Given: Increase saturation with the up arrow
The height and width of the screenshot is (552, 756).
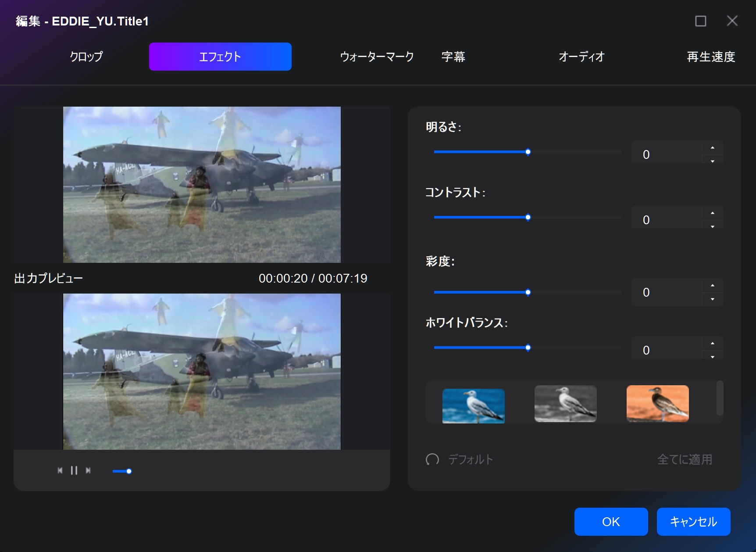Looking at the screenshot, I should pyautogui.click(x=713, y=286).
